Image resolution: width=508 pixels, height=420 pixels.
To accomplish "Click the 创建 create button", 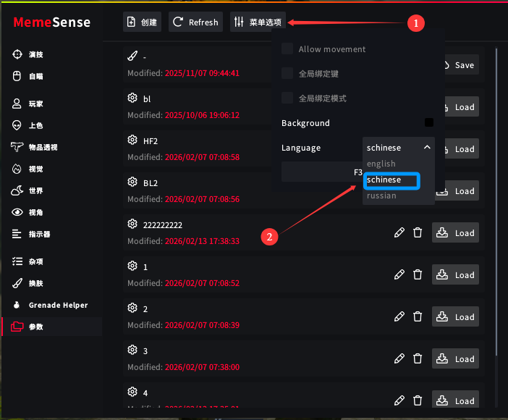I will pos(142,22).
